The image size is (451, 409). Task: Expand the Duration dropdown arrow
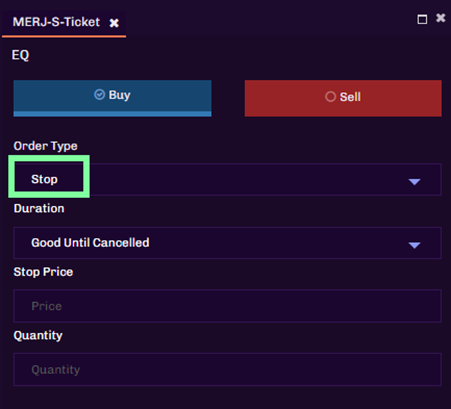pos(414,245)
